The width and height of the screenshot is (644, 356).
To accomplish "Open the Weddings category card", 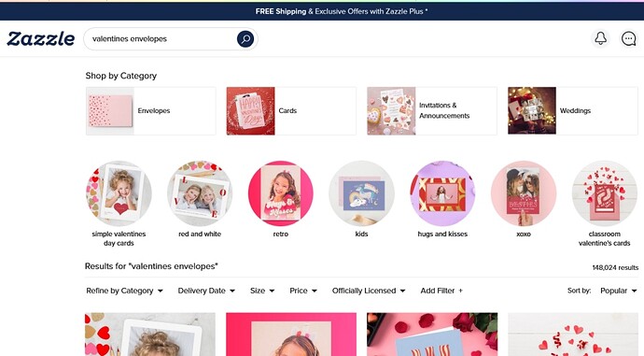I will pyautogui.click(x=572, y=111).
